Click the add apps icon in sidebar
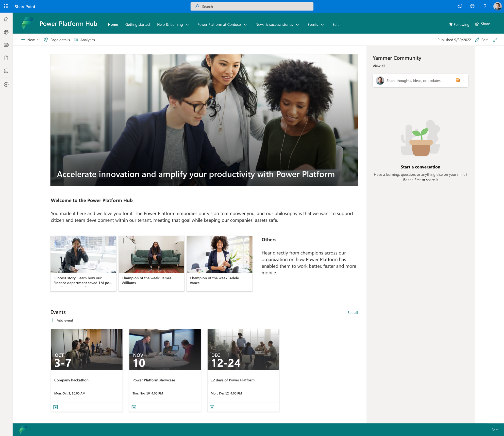This screenshot has height=436, width=504. [x=6, y=84]
